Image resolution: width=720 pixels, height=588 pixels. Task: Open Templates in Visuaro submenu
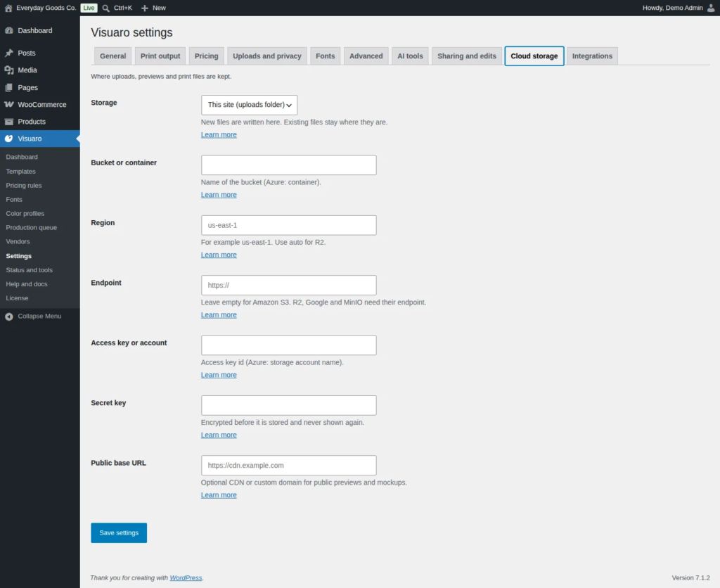[20, 172]
